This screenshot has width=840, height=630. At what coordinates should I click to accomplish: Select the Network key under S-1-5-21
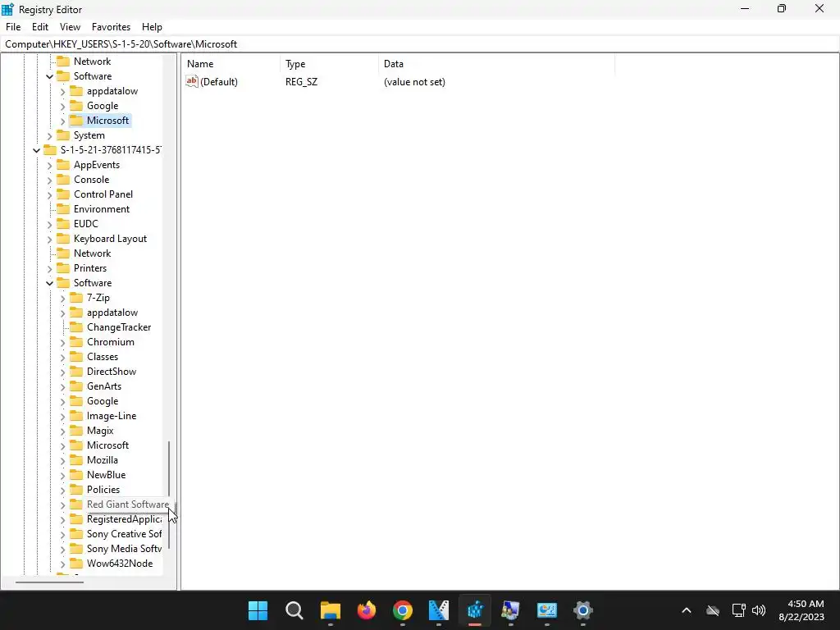click(x=92, y=253)
